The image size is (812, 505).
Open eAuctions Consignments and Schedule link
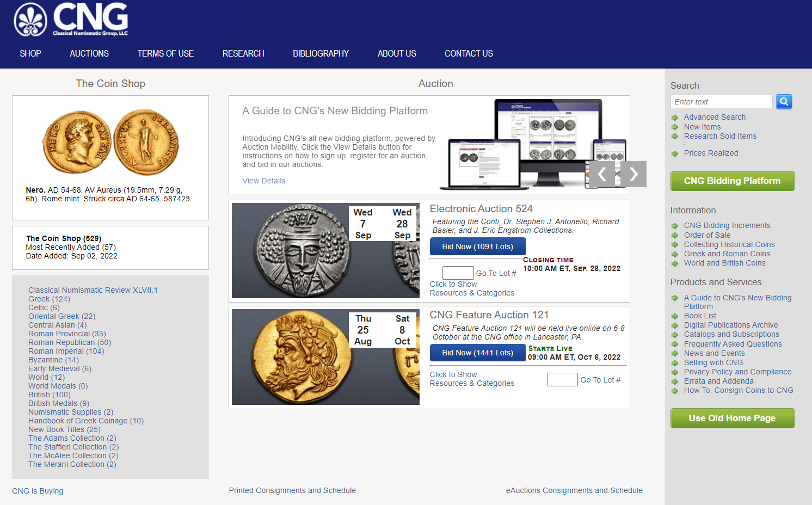(574, 490)
